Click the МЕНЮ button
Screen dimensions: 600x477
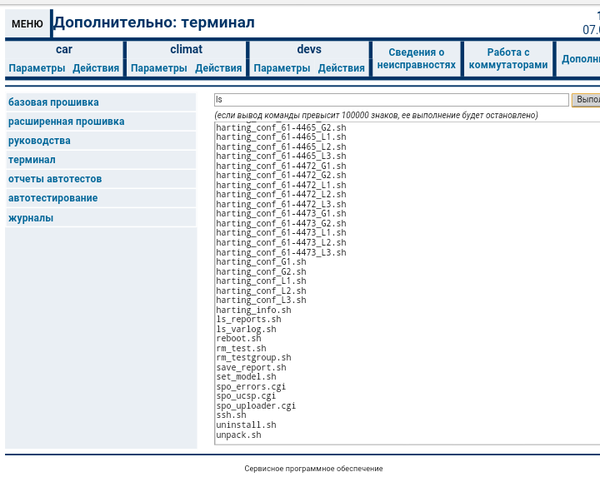point(27,23)
